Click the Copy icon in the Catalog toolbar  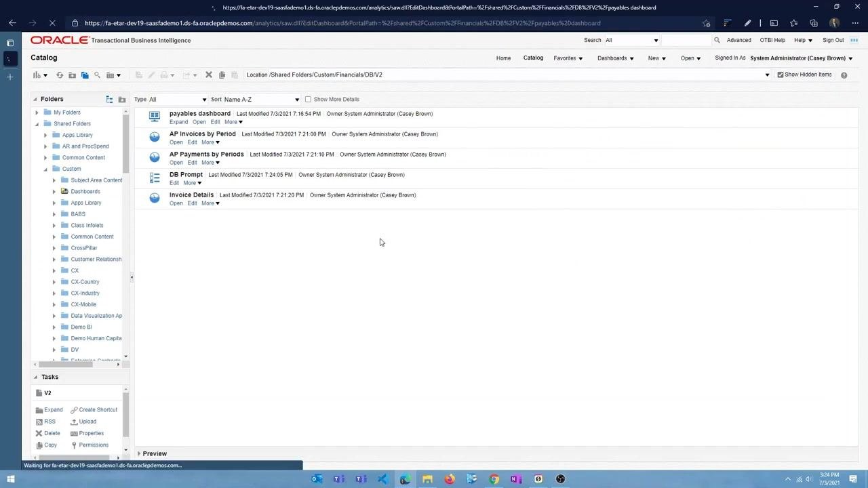click(x=222, y=75)
